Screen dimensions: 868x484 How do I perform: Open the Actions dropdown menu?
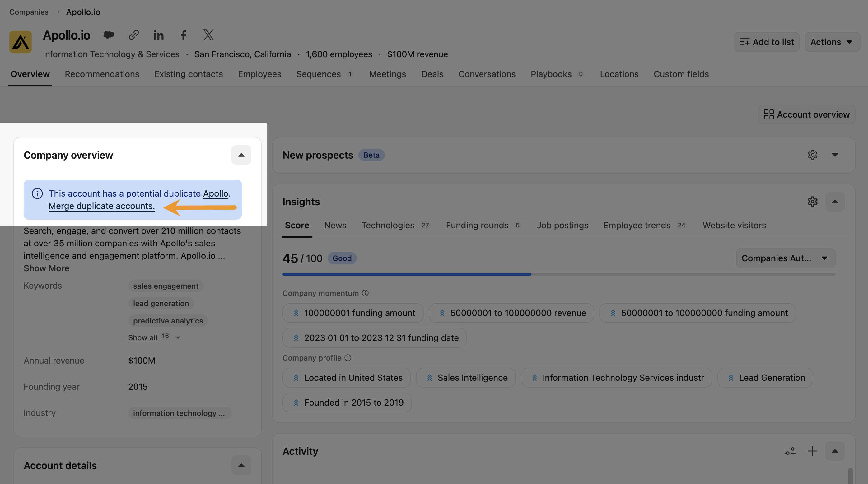coord(831,42)
